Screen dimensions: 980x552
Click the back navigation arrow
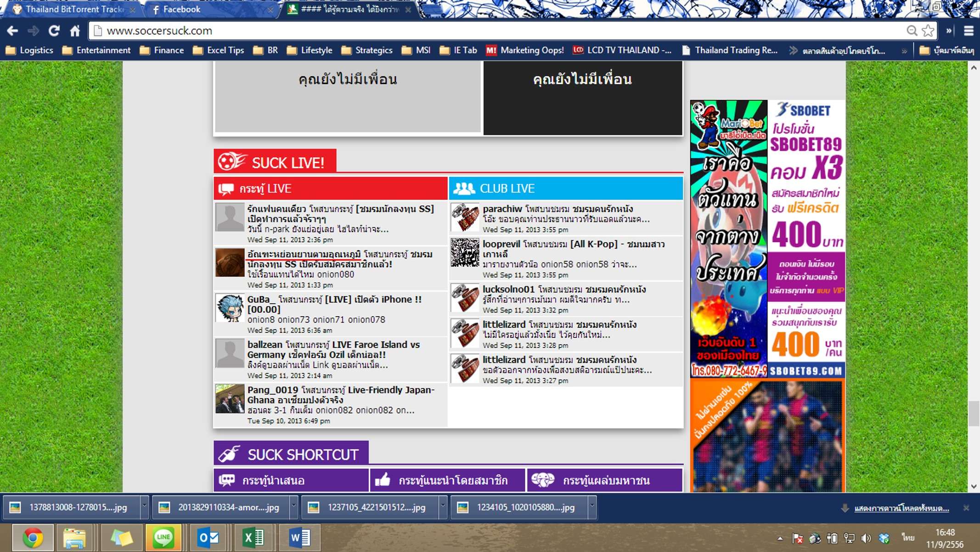(x=12, y=31)
